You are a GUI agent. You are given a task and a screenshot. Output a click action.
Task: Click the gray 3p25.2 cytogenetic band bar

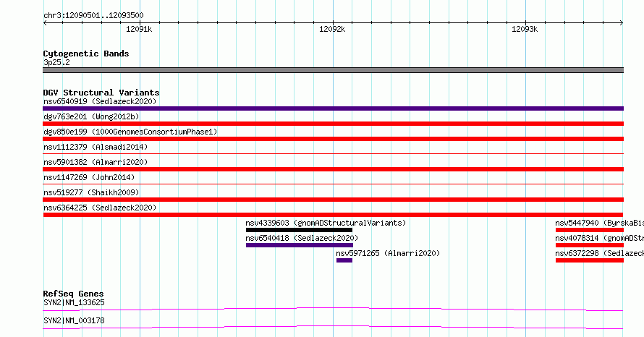point(333,70)
